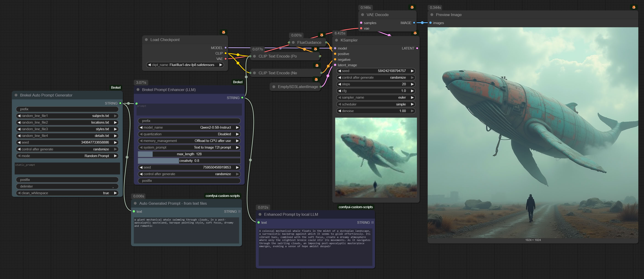This screenshot has height=279, width=644.
Task: Click collapse dot of Brekel Prompt Enhancer node
Action: coord(138,90)
